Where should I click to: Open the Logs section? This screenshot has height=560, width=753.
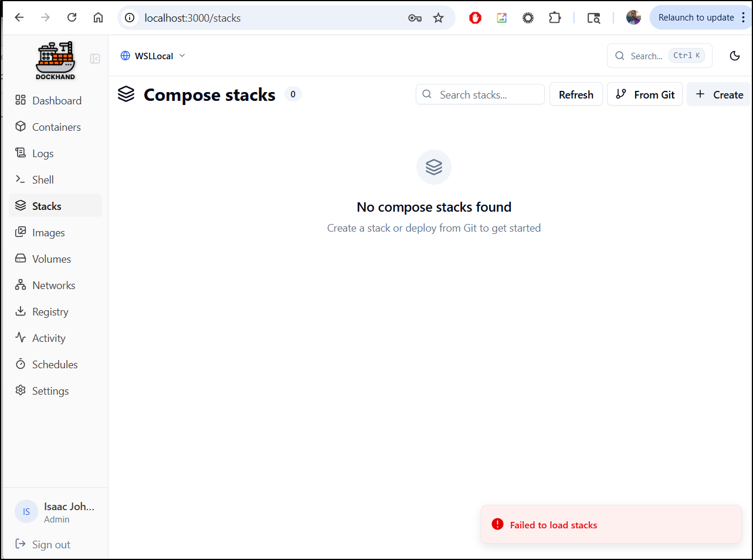point(43,153)
